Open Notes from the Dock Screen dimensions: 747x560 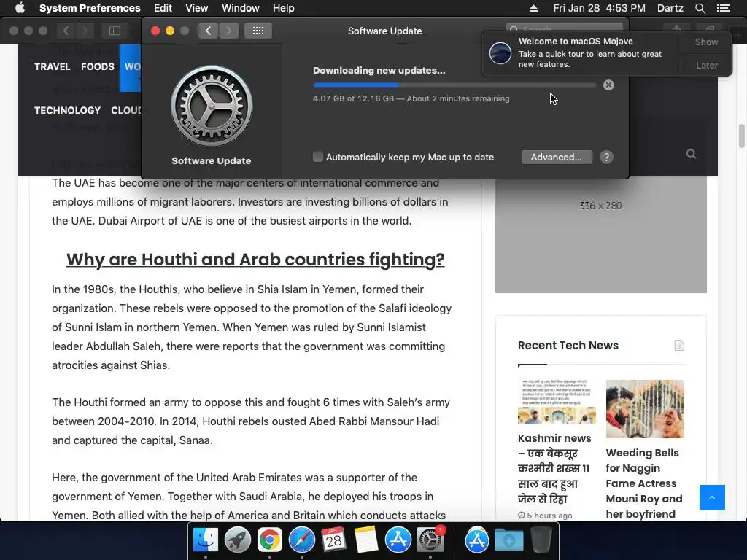point(366,540)
